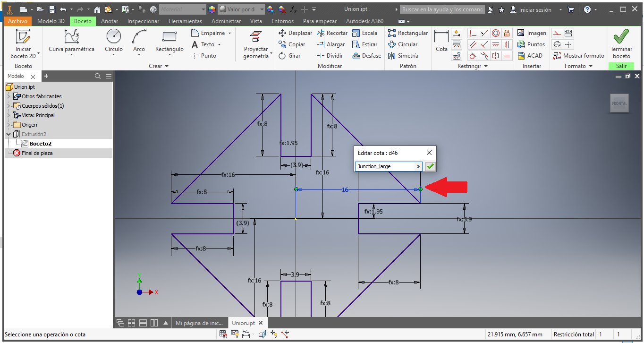Screen dimensions: 644x343
Task: Expand the Restringir panel
Action: click(473, 66)
